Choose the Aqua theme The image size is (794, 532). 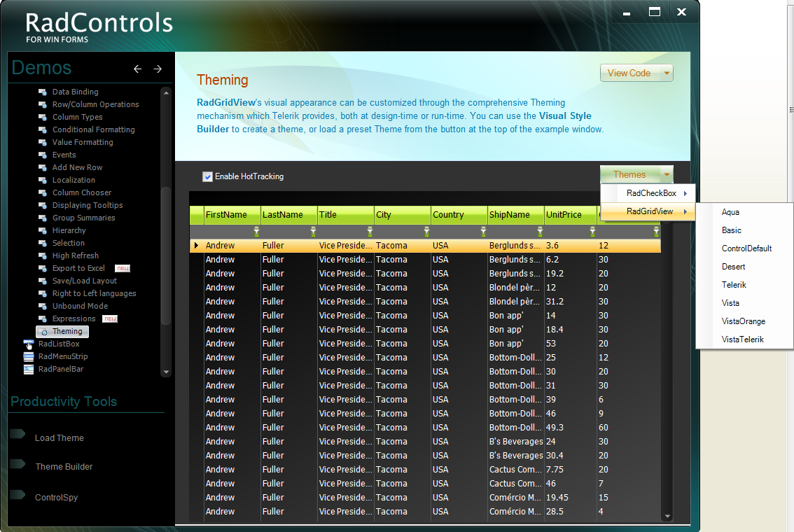pos(730,212)
